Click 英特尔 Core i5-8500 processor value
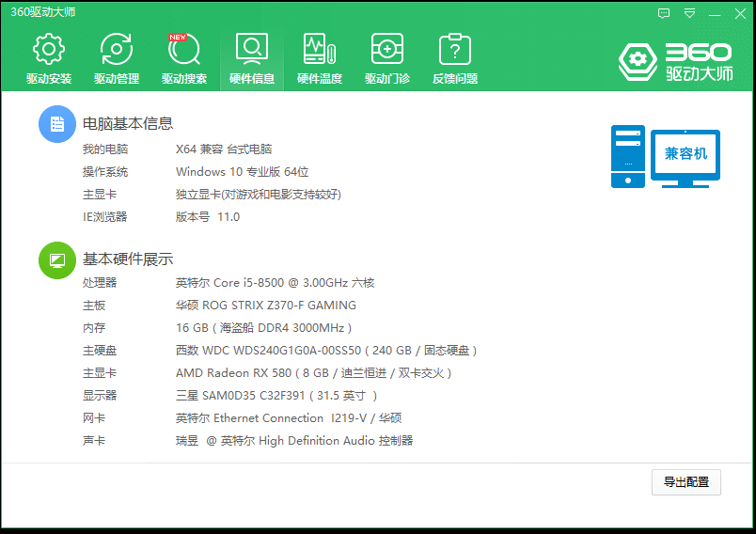 275,282
